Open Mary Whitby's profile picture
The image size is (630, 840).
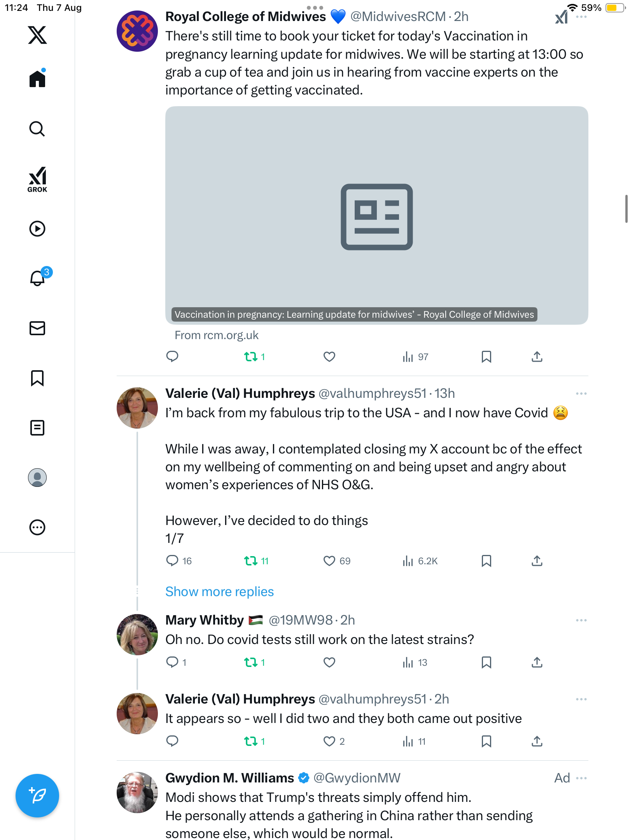tap(137, 634)
